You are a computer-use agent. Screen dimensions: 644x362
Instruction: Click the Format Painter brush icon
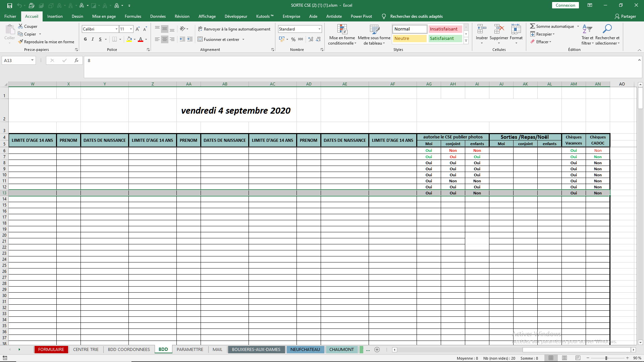21,42
